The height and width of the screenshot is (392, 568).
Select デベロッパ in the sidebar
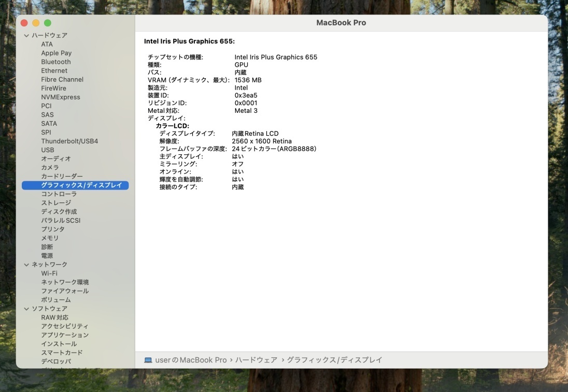(56, 361)
